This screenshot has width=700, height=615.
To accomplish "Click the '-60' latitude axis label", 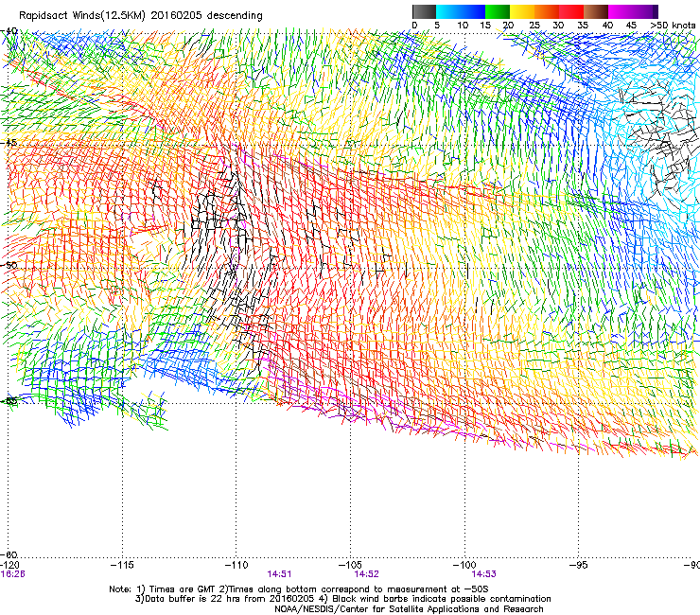I will tap(9, 554).
